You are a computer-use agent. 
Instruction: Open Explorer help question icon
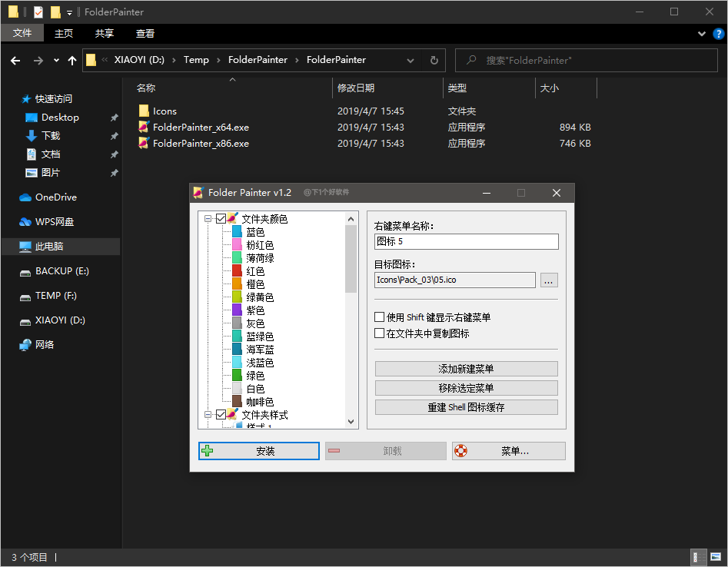718,33
